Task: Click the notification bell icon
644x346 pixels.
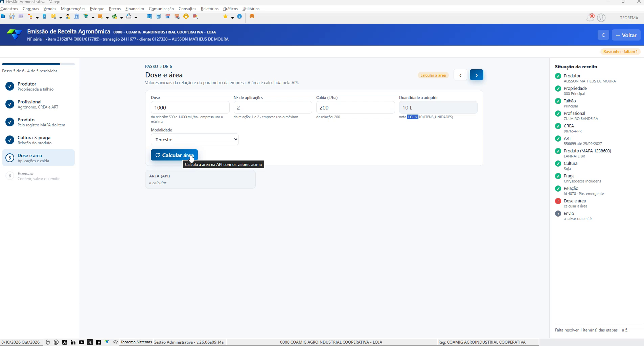Action: click(590, 18)
